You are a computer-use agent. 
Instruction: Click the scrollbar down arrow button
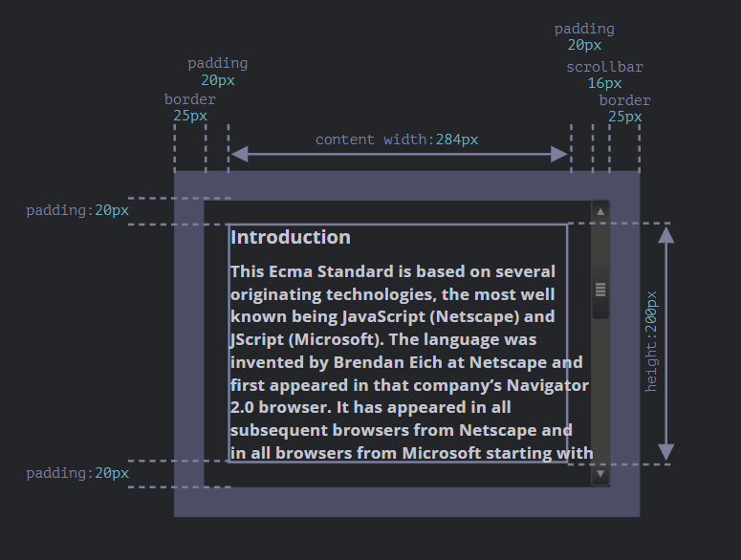point(600,473)
